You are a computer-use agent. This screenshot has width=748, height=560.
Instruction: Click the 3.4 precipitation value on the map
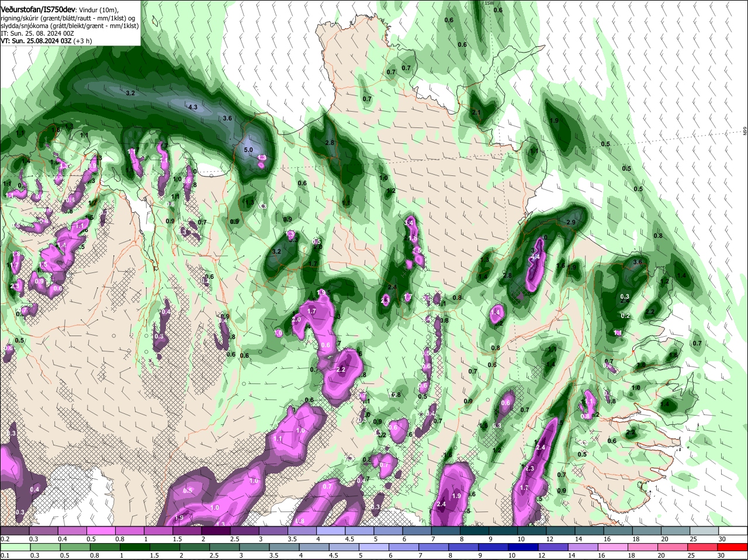(409, 223)
